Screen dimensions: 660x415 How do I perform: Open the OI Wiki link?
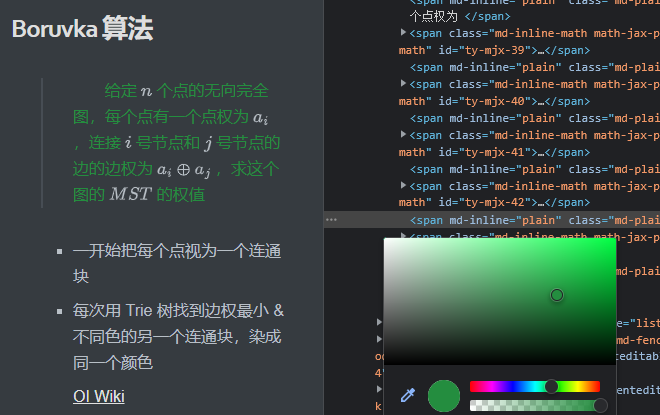[99, 396]
